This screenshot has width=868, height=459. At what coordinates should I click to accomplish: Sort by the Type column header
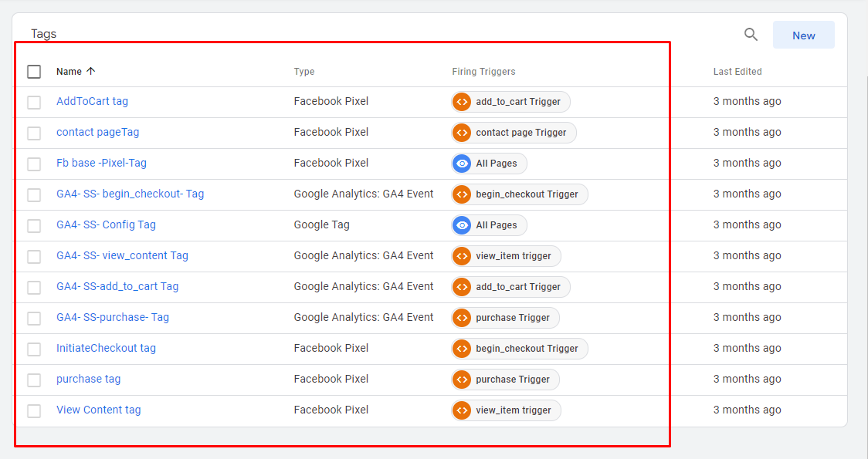(304, 71)
